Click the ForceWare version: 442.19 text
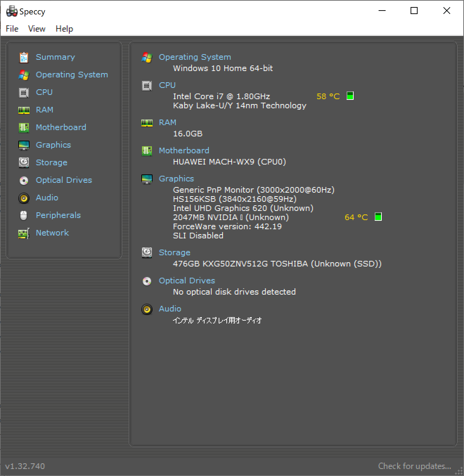464x476 pixels. pos(227,226)
